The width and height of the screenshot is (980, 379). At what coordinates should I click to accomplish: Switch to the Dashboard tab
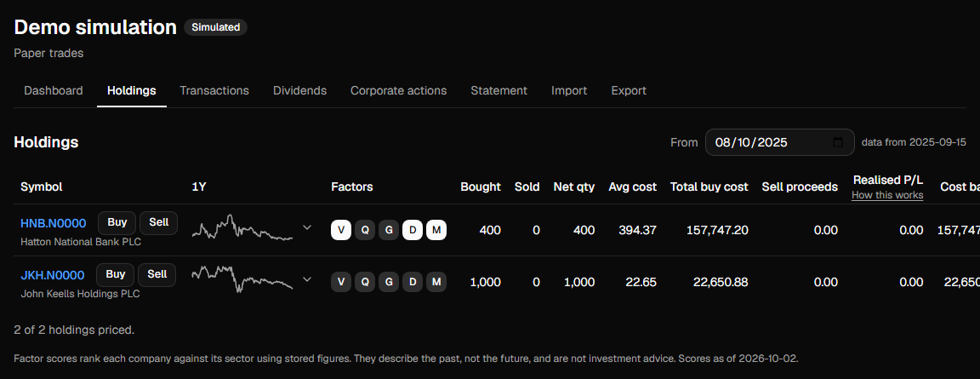tap(53, 90)
